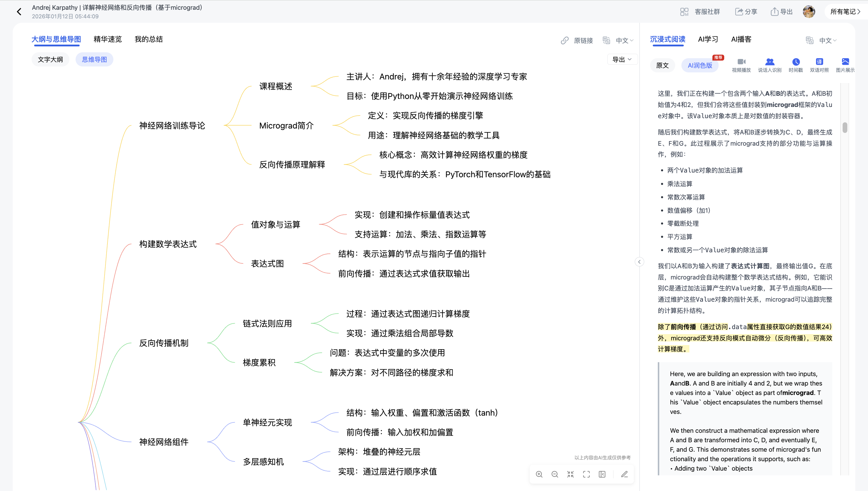Zoom out on the mind map
Screen dimensions: 868x491
click(x=555, y=474)
